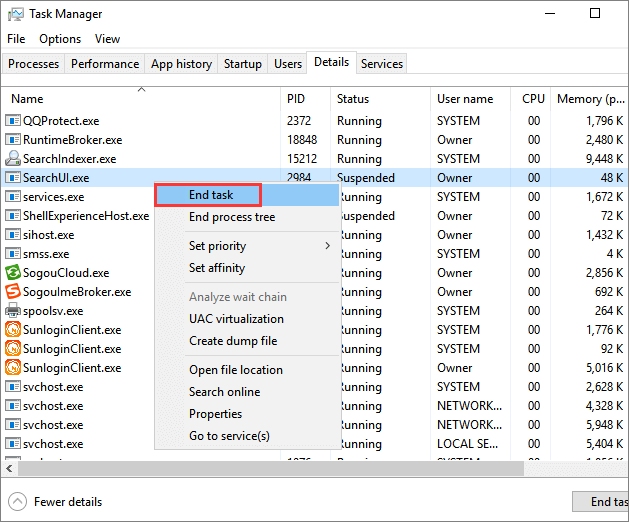Click the RuntimeBroker.exe process icon
The height and width of the screenshot is (522, 629).
13,140
